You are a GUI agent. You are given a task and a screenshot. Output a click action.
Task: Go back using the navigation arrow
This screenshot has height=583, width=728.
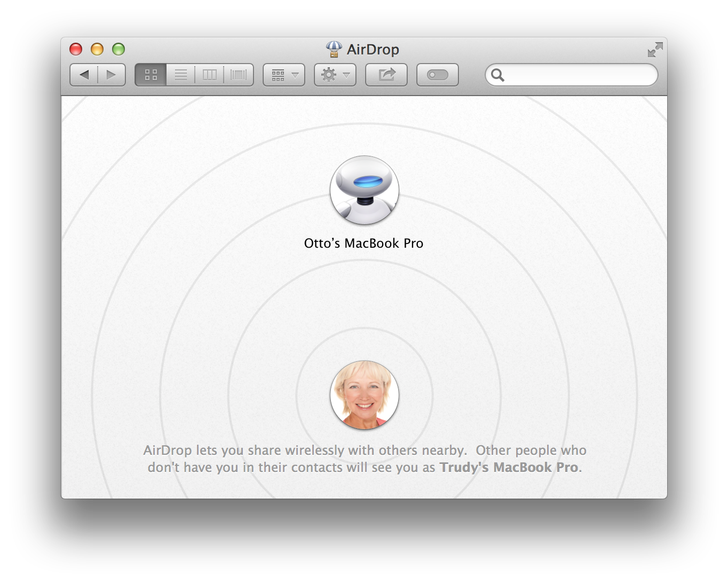click(84, 74)
